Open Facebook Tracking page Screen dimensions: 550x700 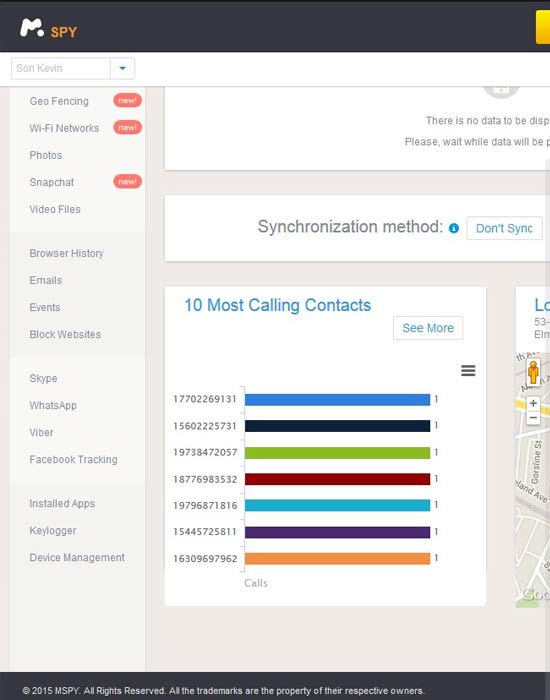(73, 460)
